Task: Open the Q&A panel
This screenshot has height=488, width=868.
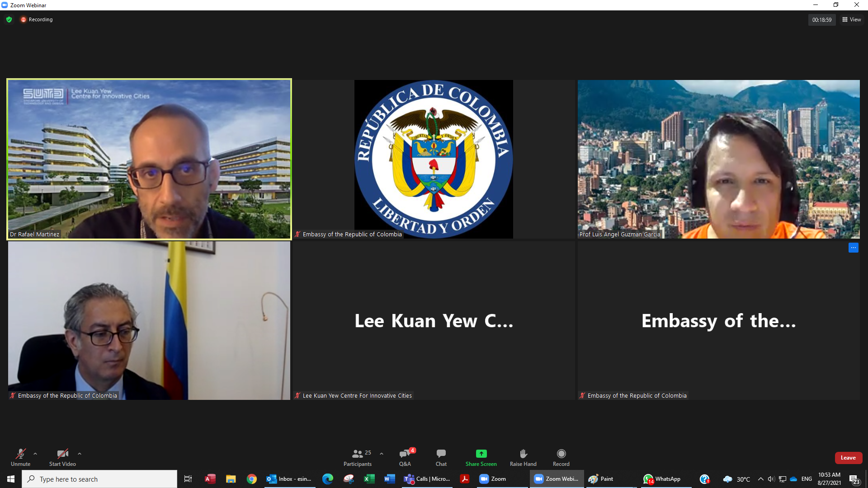Action: [x=405, y=457]
